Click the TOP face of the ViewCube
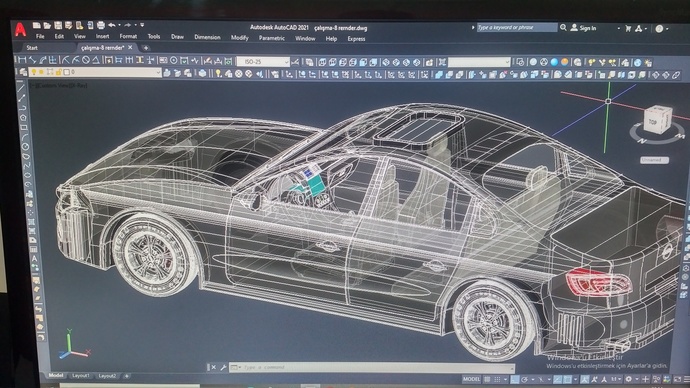 (654, 121)
